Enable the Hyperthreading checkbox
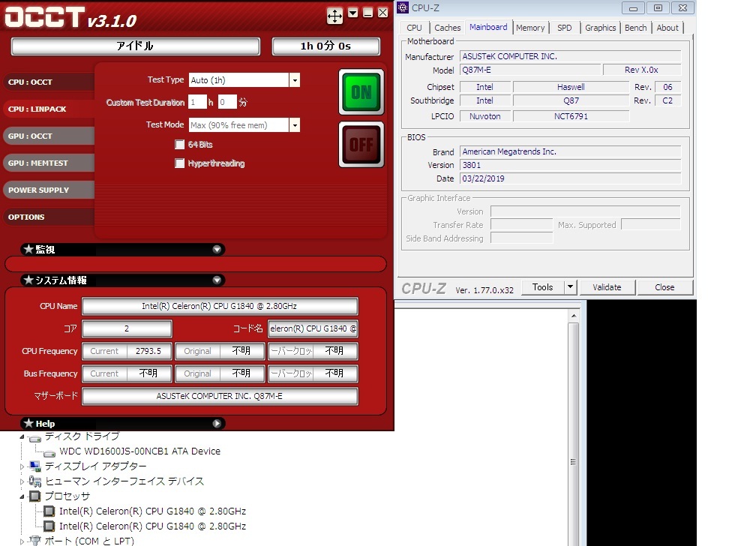This screenshot has width=756, height=546. coord(180,163)
